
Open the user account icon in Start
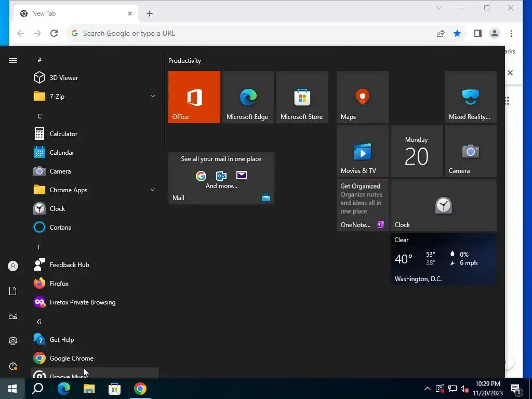(x=13, y=266)
